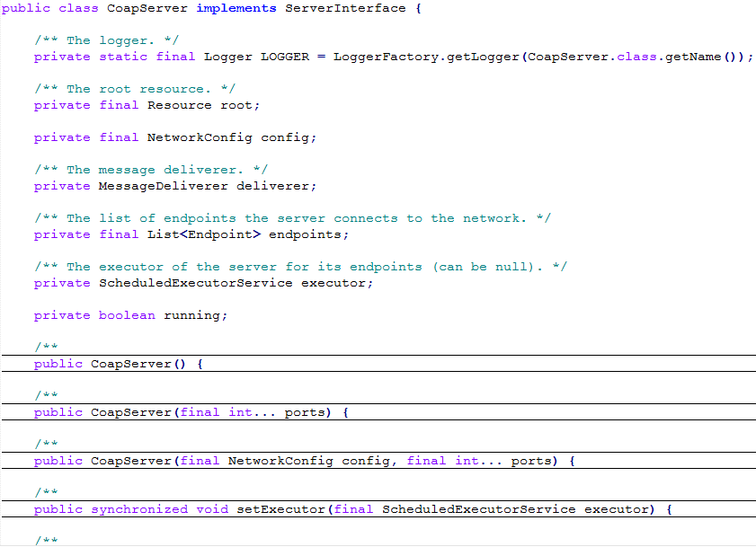Click the "boolean" keyword
756x547 pixels.
point(127,315)
